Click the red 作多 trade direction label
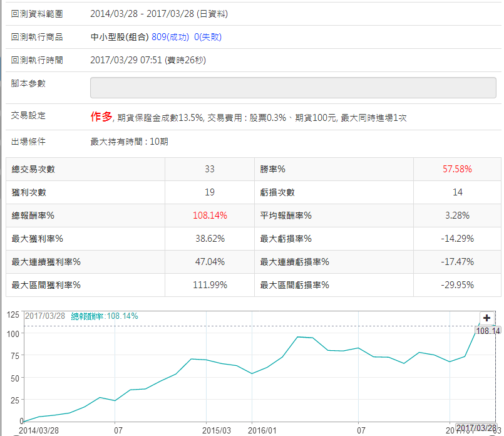This screenshot has height=436, width=504. click(x=101, y=117)
